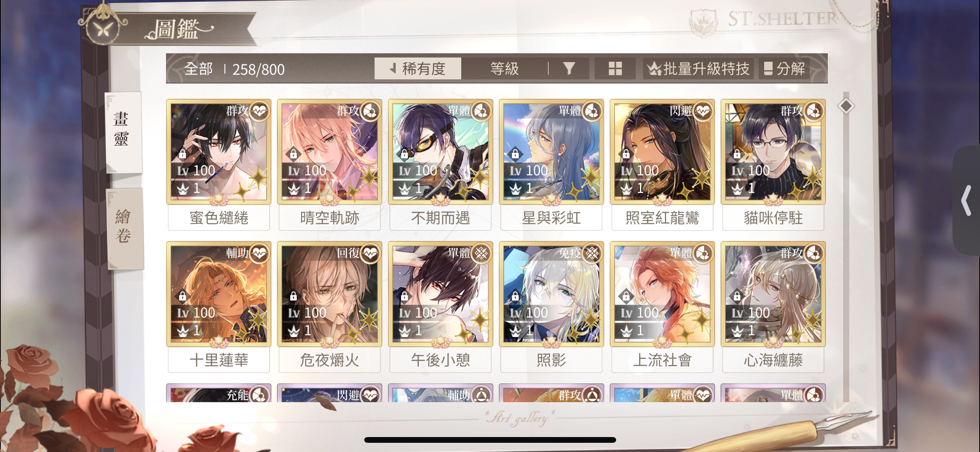Tap the heart attribute icon on 照室紅龍鸞
The height and width of the screenshot is (452, 980).
point(702,111)
